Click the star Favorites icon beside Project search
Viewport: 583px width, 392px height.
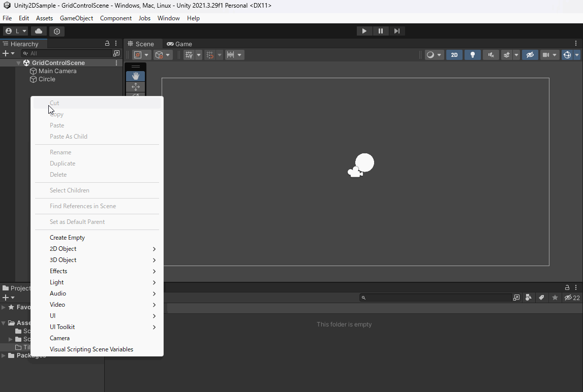555,298
